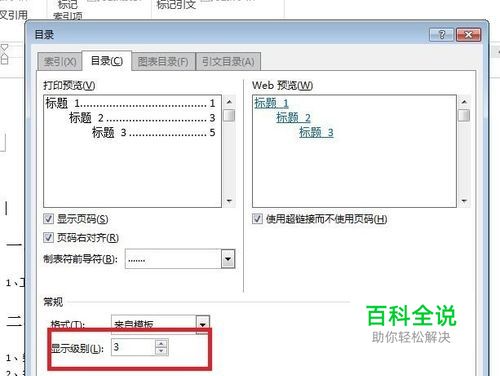
Task: Click the 标题 3 link in the Web preview
Action: (316, 132)
